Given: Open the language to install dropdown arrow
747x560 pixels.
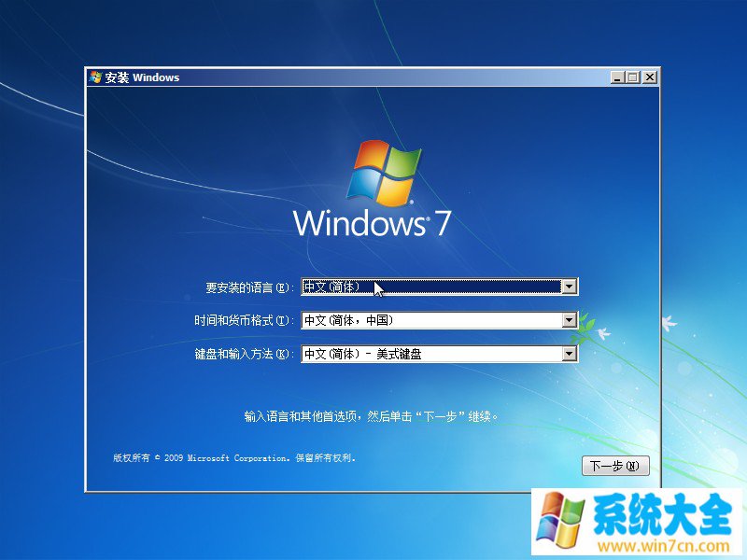Looking at the screenshot, I should pyautogui.click(x=569, y=287).
